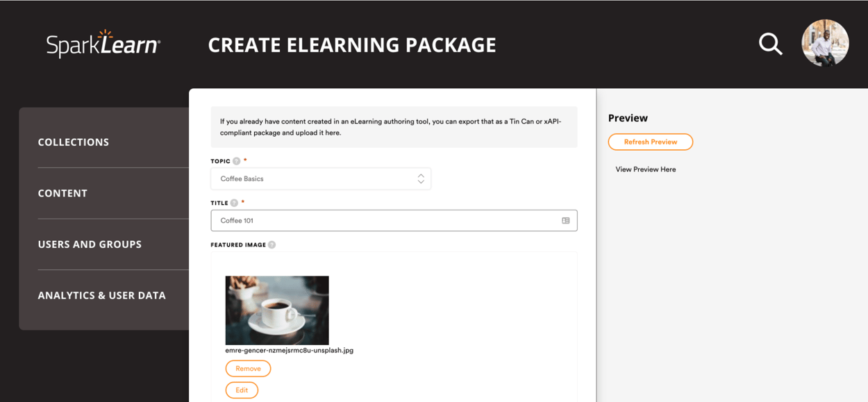Click the up-down chevrons on the Topic selector
868x402 pixels.
[421, 178]
